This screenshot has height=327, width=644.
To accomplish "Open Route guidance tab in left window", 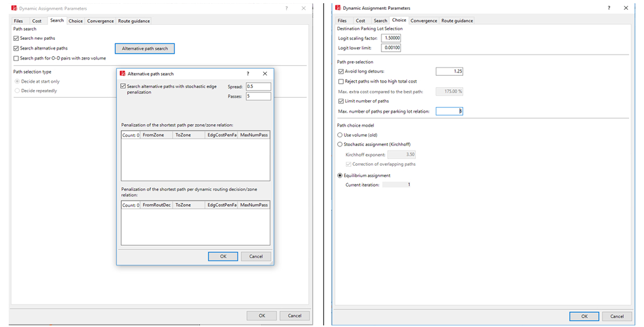I will point(134,21).
